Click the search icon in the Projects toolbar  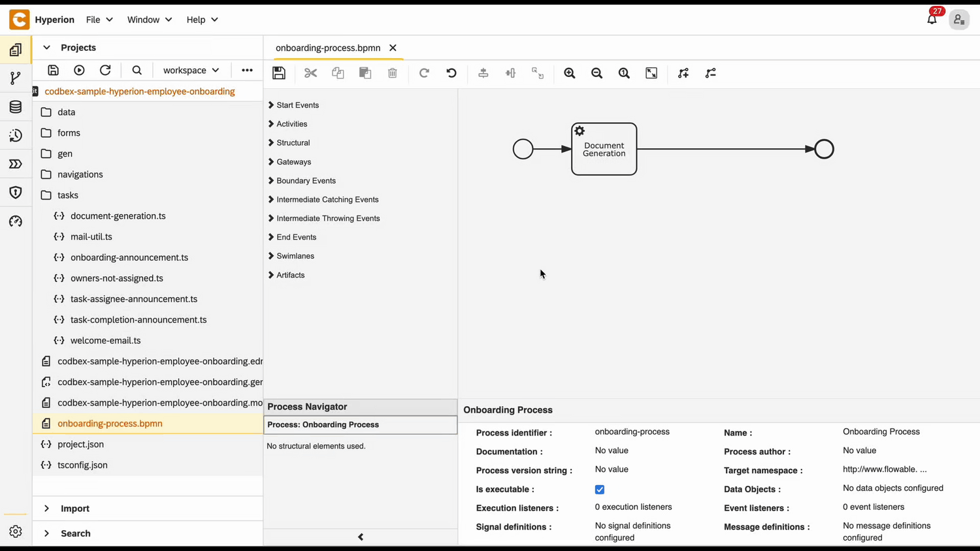tap(137, 71)
